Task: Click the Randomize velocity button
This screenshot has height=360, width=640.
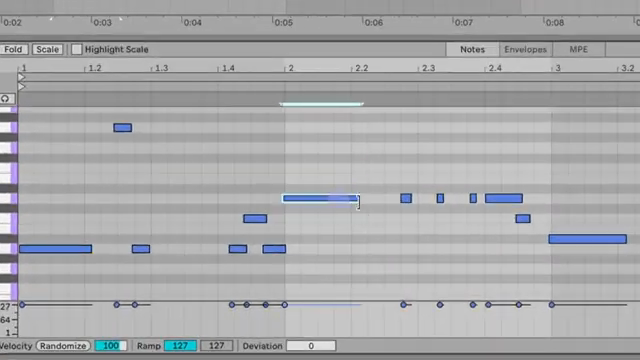Action: (63, 346)
